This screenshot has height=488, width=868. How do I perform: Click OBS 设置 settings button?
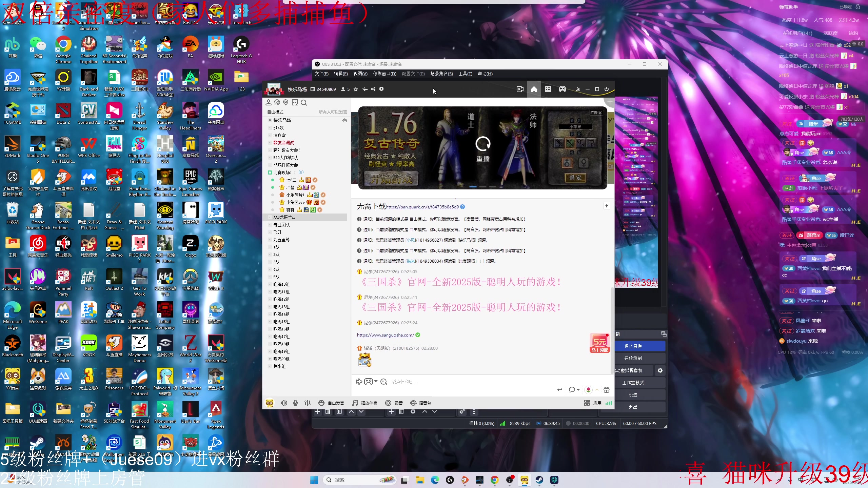[x=633, y=395]
